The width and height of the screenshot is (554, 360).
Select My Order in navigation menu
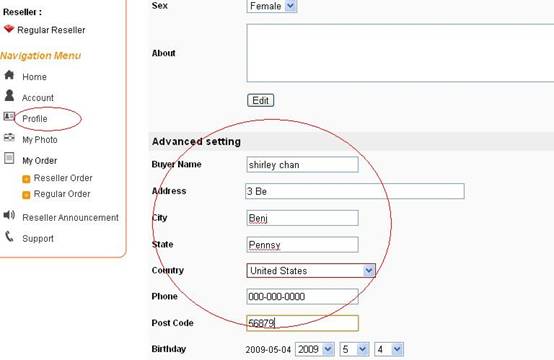[x=40, y=160]
